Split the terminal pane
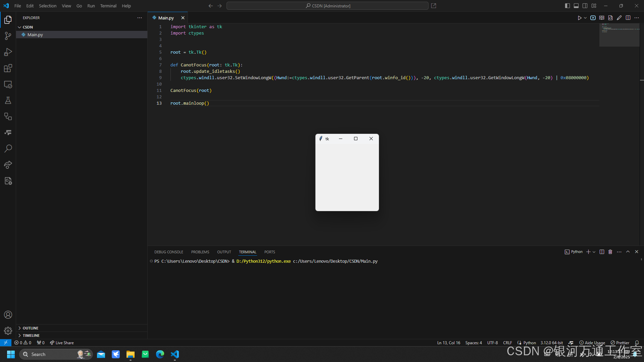 tap(602, 252)
